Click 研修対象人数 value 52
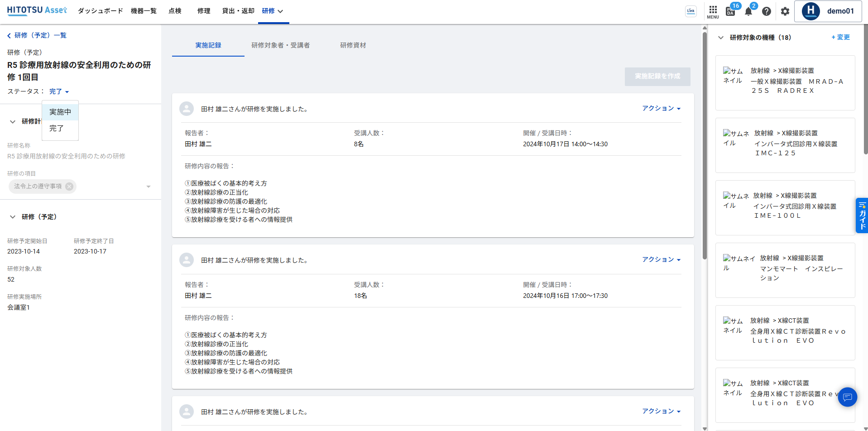 [11, 279]
